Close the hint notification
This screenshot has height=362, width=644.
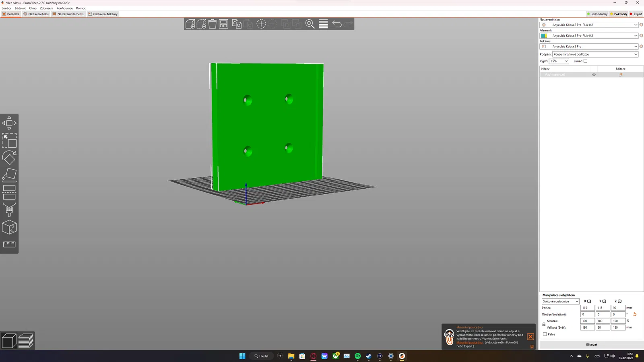pyautogui.click(x=530, y=337)
